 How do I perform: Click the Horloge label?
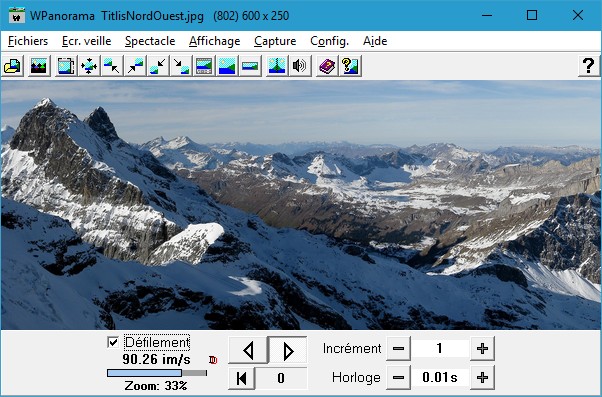(x=356, y=377)
